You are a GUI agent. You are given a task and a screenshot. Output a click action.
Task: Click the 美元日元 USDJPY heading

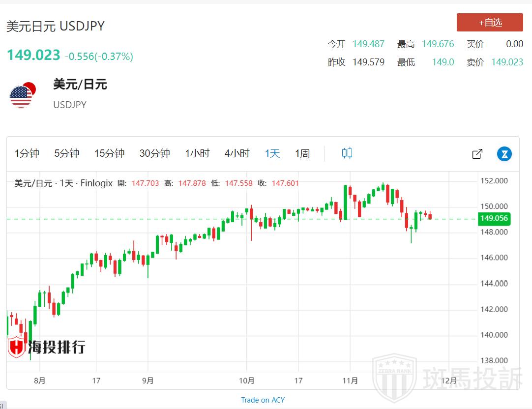[x=56, y=26]
